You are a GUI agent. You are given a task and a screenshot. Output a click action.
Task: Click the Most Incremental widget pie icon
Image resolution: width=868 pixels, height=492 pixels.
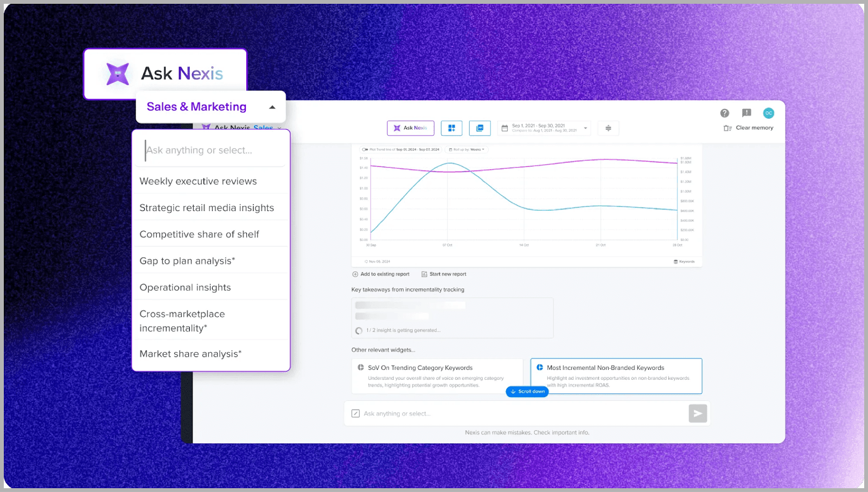pos(540,368)
